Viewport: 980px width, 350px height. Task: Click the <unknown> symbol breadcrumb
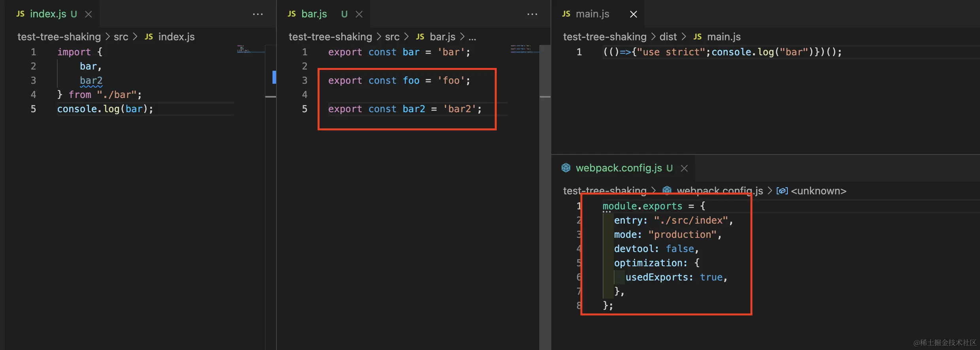click(x=819, y=191)
